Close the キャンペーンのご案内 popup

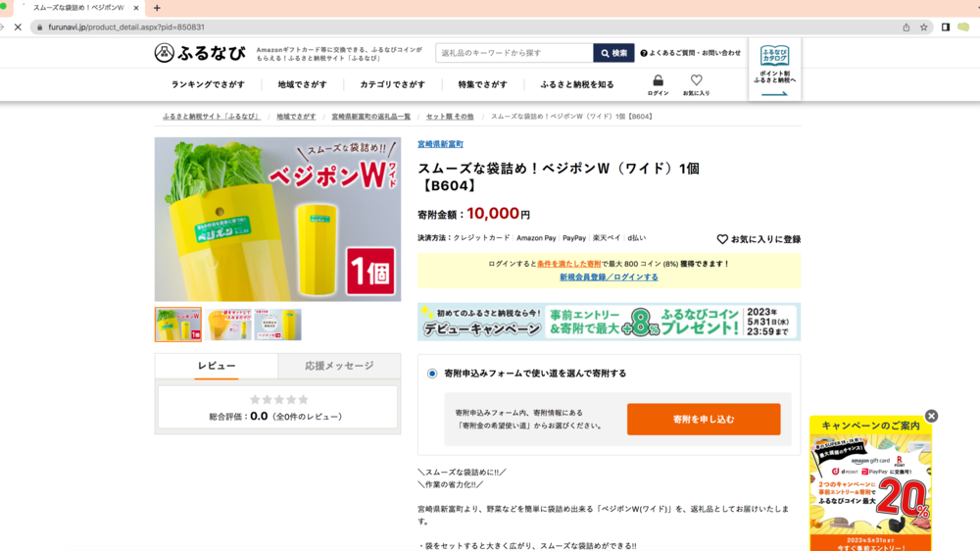pos(931,416)
